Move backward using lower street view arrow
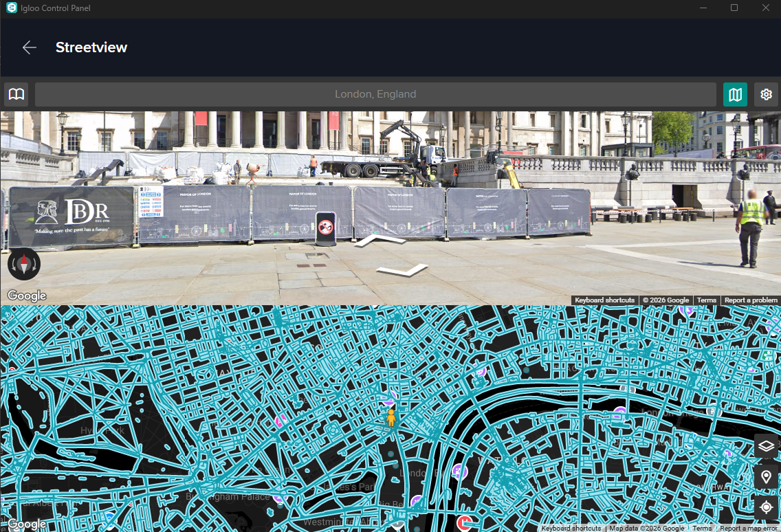Screen dimensions: 781x532 tap(402, 270)
